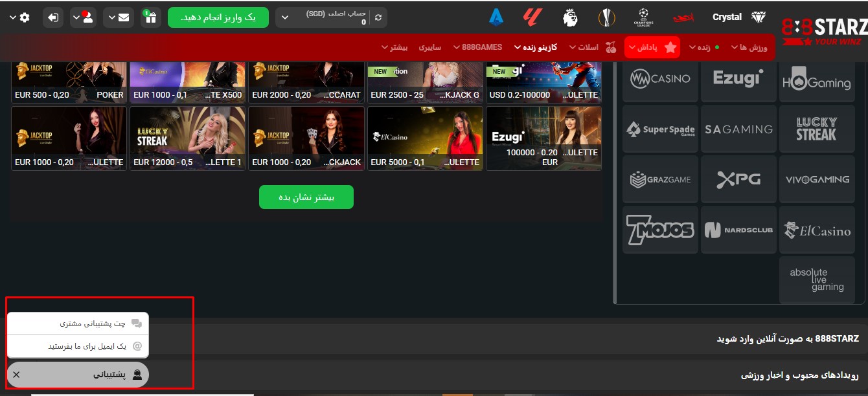
Task: Refresh the account balance
Action: tap(378, 17)
